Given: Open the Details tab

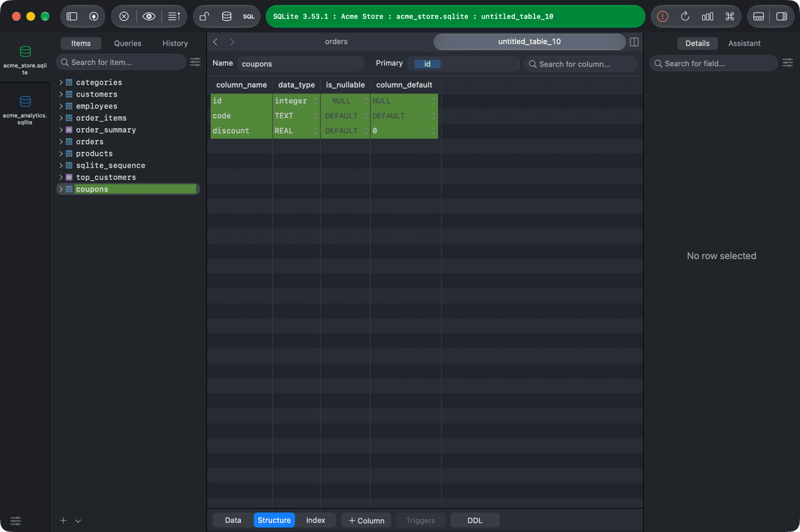Looking at the screenshot, I should pos(697,43).
